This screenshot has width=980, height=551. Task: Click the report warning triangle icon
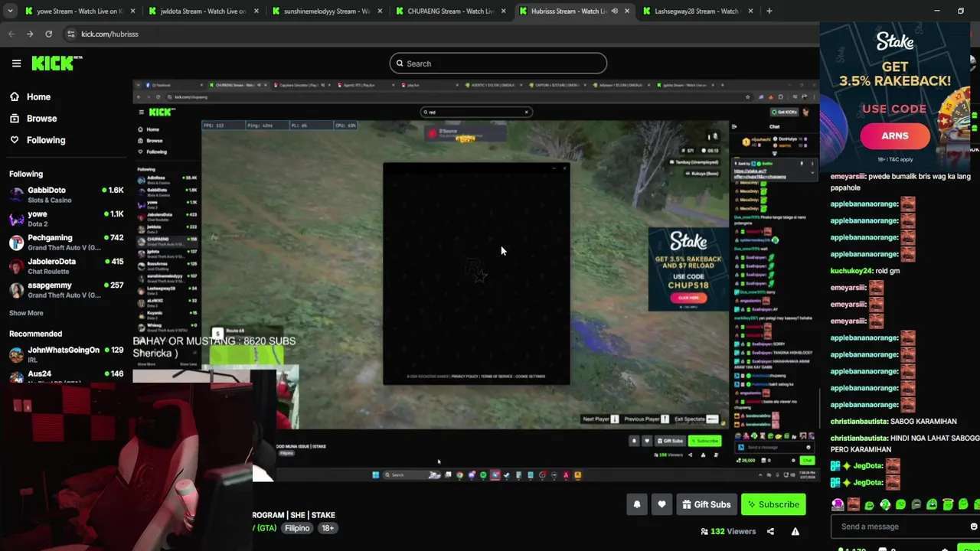(x=795, y=531)
